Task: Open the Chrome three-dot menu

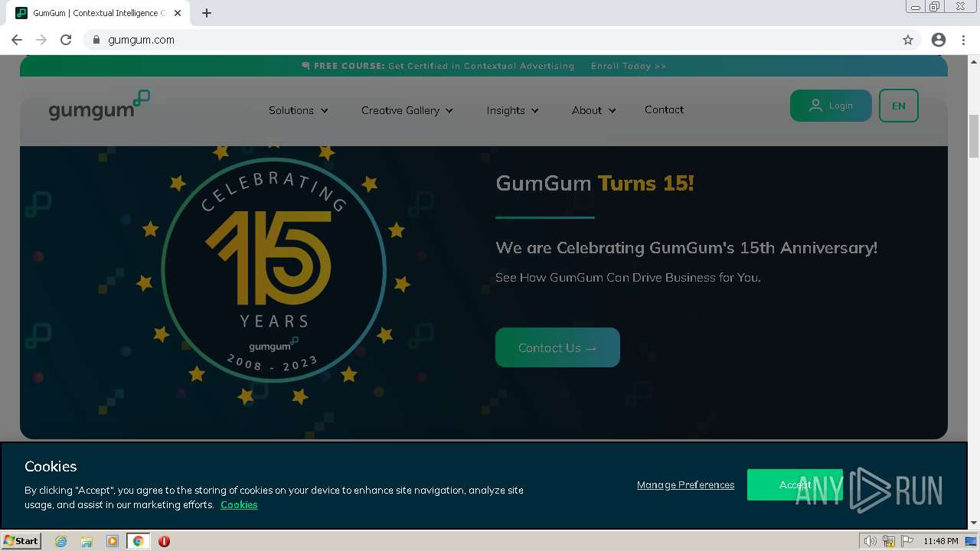Action: pos(963,40)
